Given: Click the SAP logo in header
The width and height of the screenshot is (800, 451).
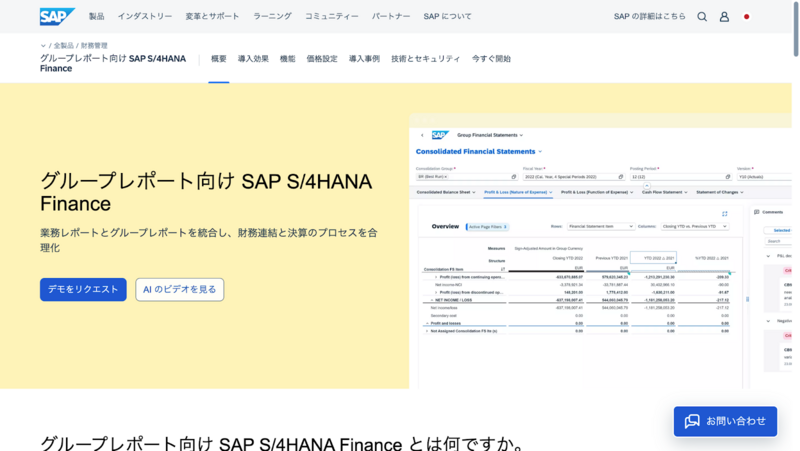Looking at the screenshot, I should (57, 16).
